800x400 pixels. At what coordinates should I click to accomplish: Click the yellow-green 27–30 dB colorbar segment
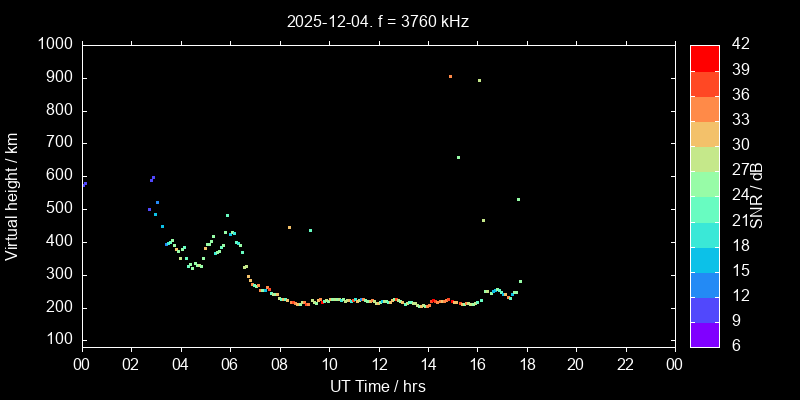coord(705,158)
